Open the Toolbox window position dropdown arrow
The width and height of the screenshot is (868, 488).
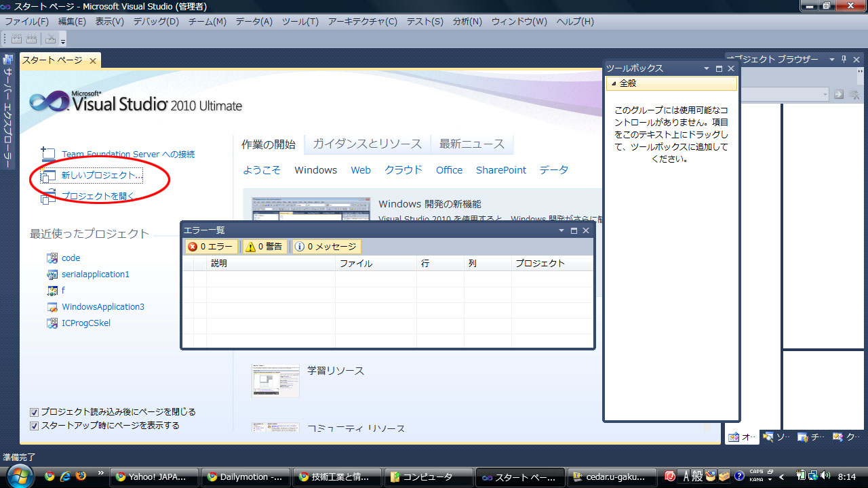click(x=707, y=68)
